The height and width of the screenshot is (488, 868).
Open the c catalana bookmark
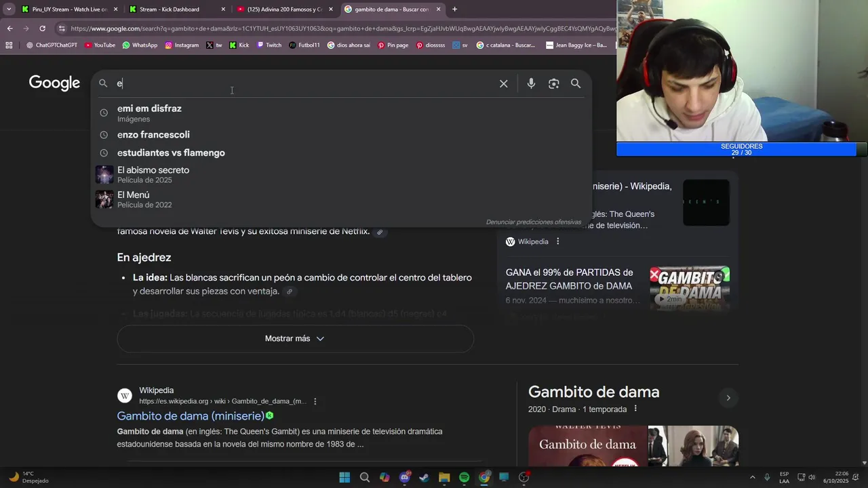coord(506,45)
